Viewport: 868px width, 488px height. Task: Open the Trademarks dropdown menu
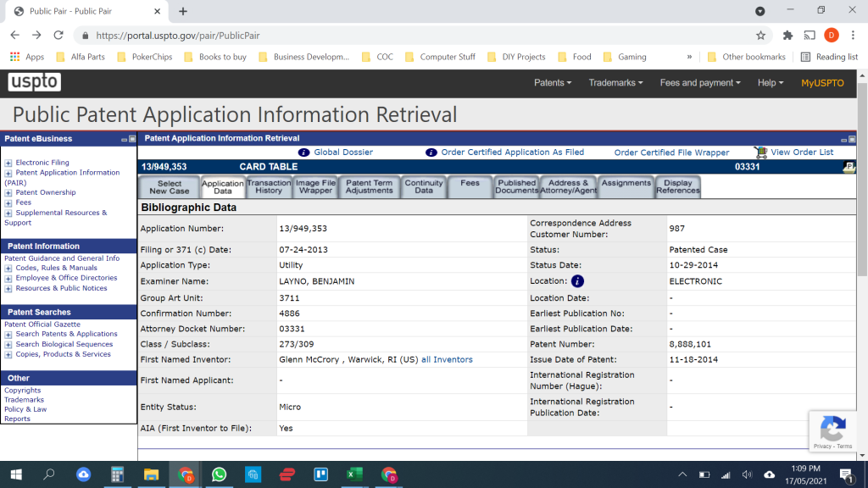tap(615, 82)
